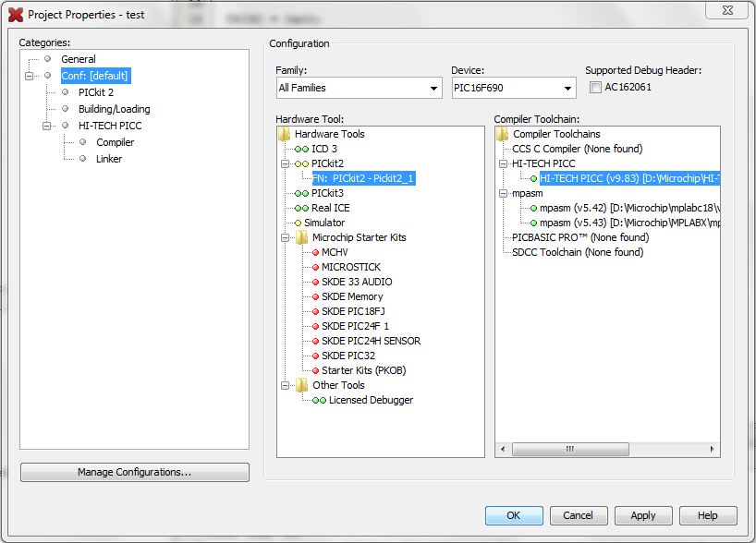This screenshot has width=756, height=543.
Task: Select Conf: [default] category
Action: [x=95, y=76]
